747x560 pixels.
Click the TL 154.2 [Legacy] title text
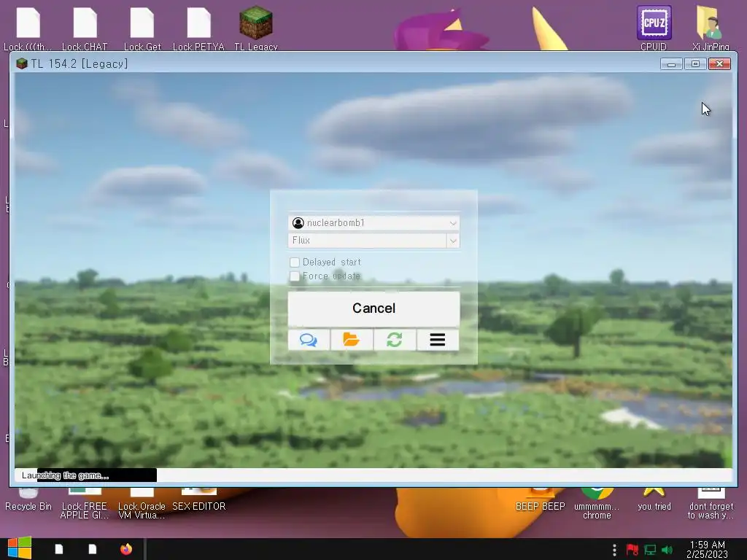coord(80,64)
